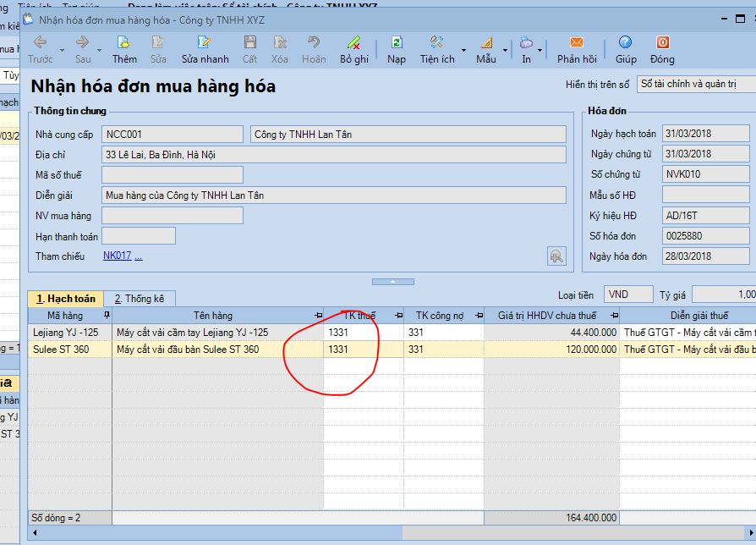Unpost the voucher with Bỏ ghi
756x545 pixels.
tap(353, 49)
